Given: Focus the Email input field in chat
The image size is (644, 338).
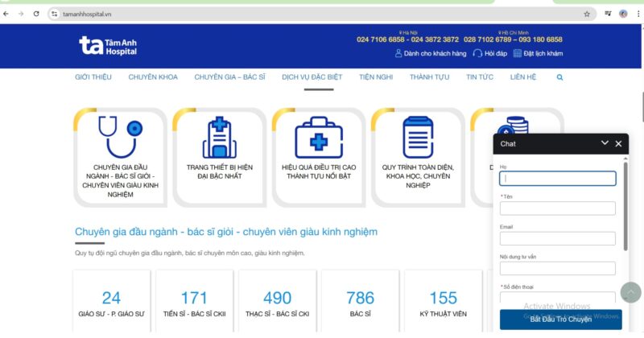Looking at the screenshot, I should pyautogui.click(x=557, y=238).
